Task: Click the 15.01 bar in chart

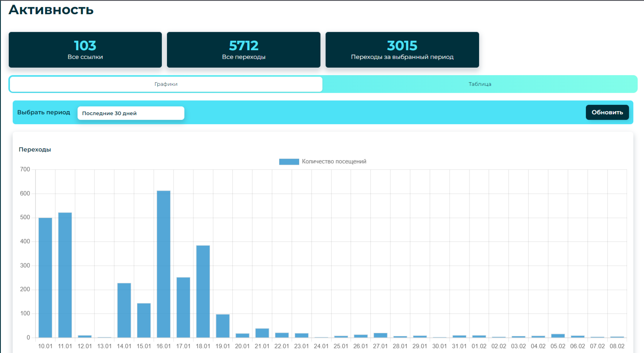Action: click(x=144, y=320)
